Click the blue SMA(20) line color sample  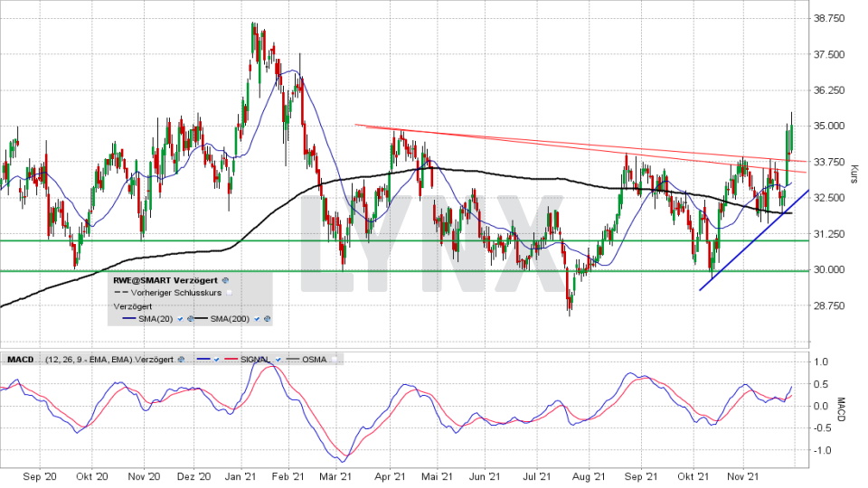129,319
